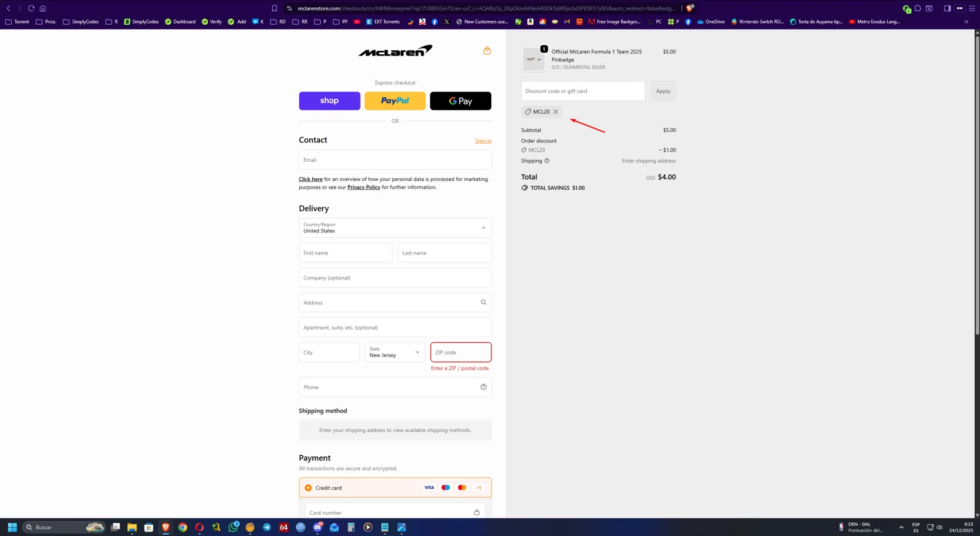Expand the bookmarks bar overflow chevron

pyautogui.click(x=966, y=22)
